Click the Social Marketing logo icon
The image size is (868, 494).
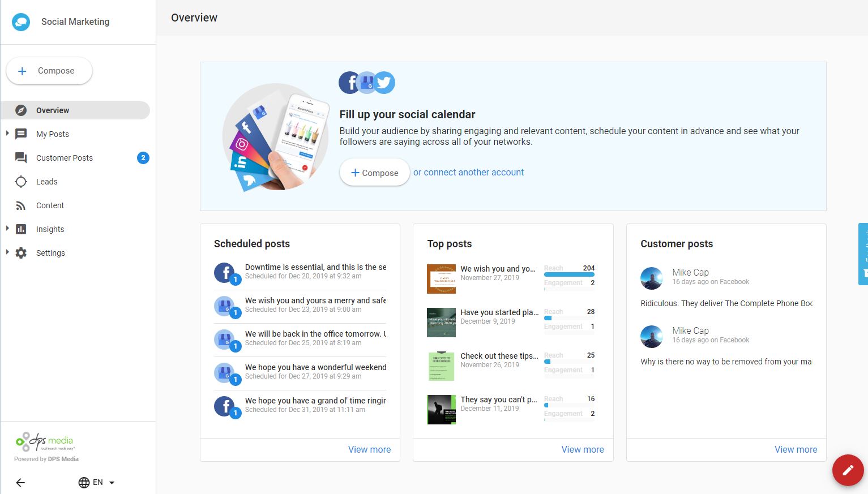point(21,22)
